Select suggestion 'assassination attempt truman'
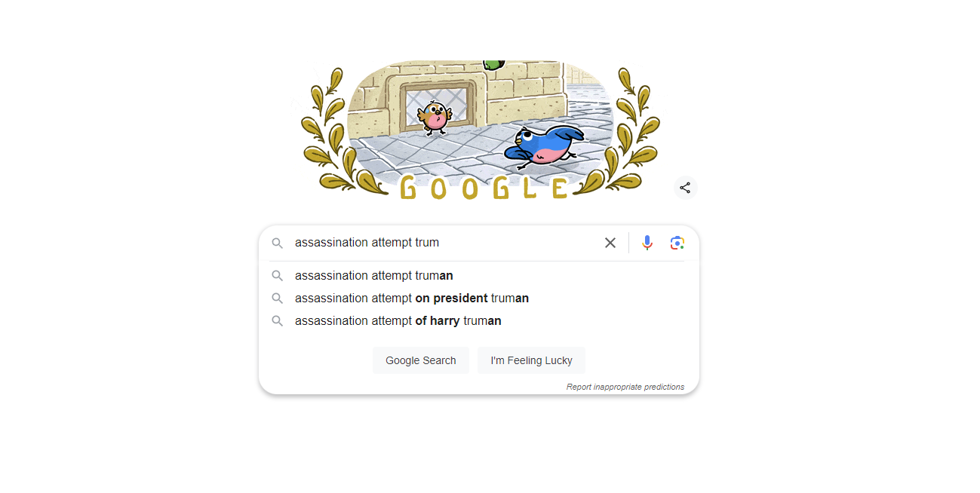Viewport: 980px width, 493px height. coord(478,276)
